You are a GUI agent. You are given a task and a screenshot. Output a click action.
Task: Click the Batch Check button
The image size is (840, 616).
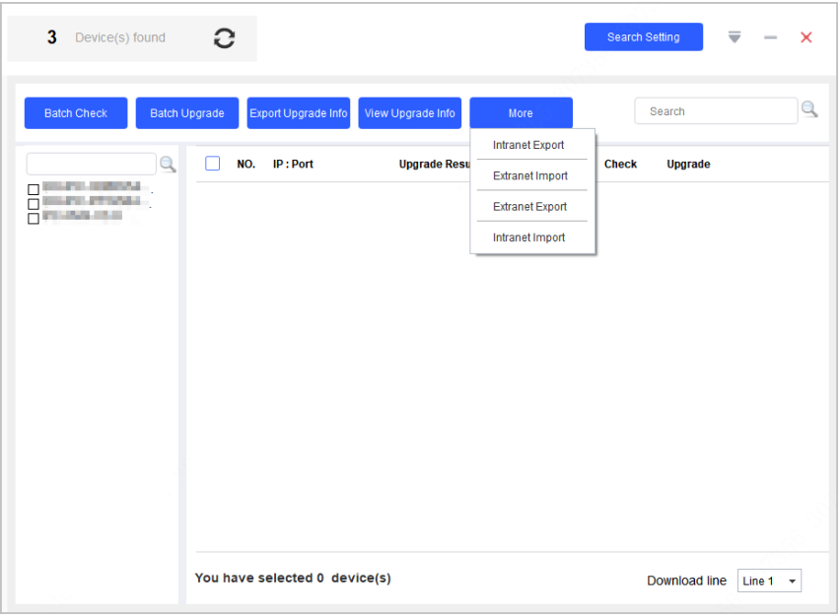pos(76,113)
